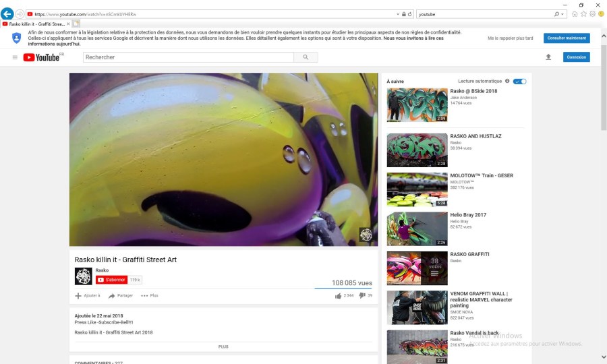Screen dimensions: 607x364
Task: Dislike the video with thumbs down
Action: point(362,295)
